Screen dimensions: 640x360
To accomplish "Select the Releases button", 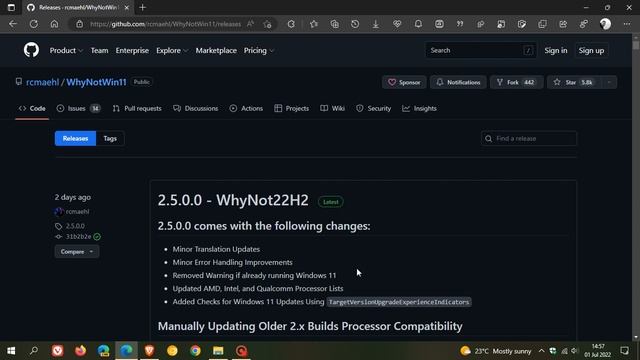I will (75, 138).
